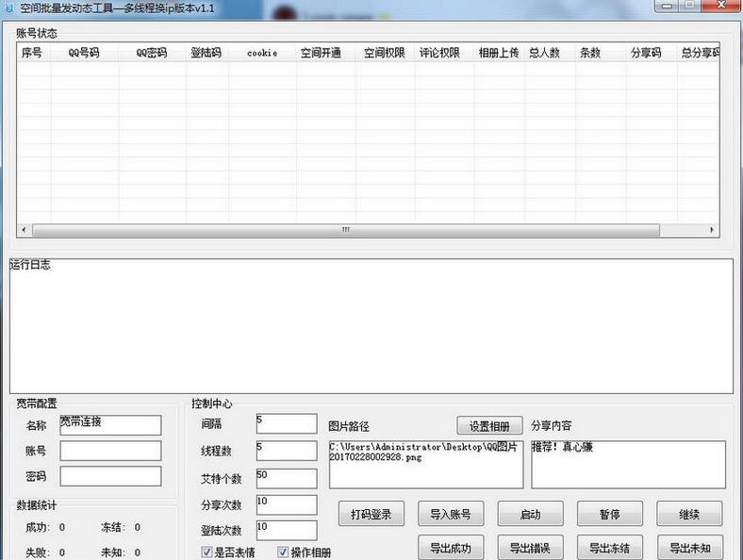Select the 空间权限 column header

[x=385, y=53]
